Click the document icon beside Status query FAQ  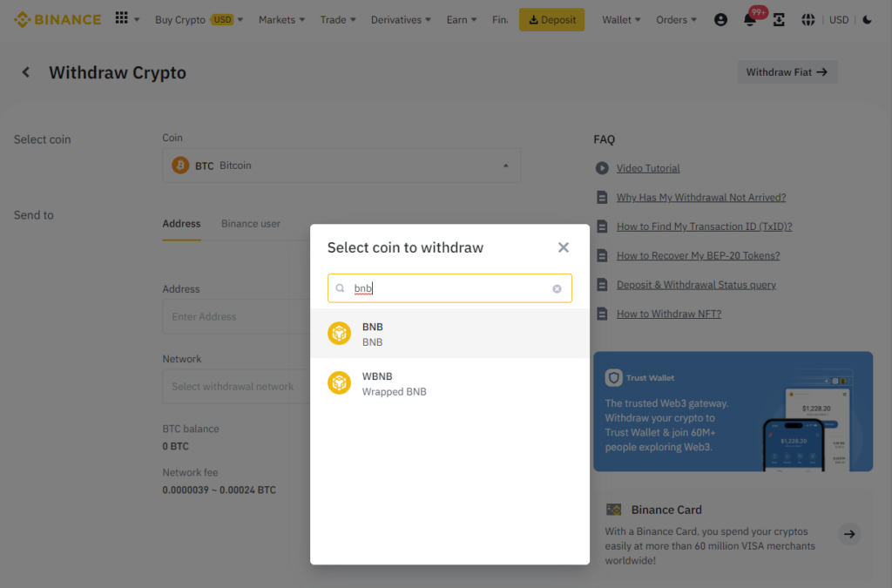[602, 284]
